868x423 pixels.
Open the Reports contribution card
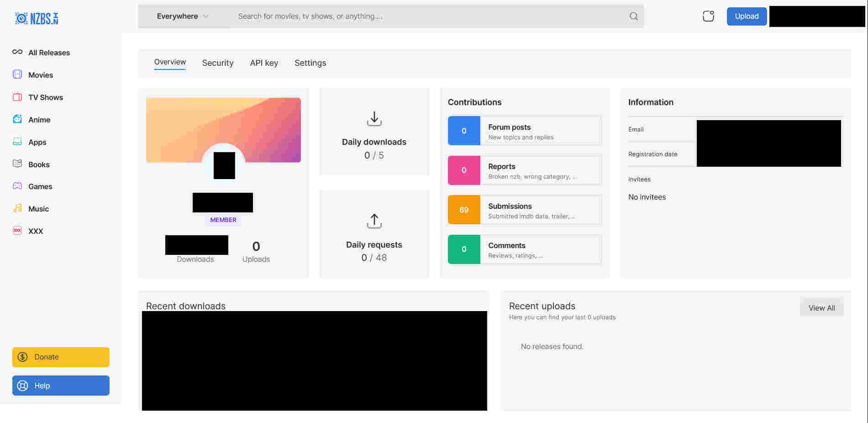(x=525, y=170)
